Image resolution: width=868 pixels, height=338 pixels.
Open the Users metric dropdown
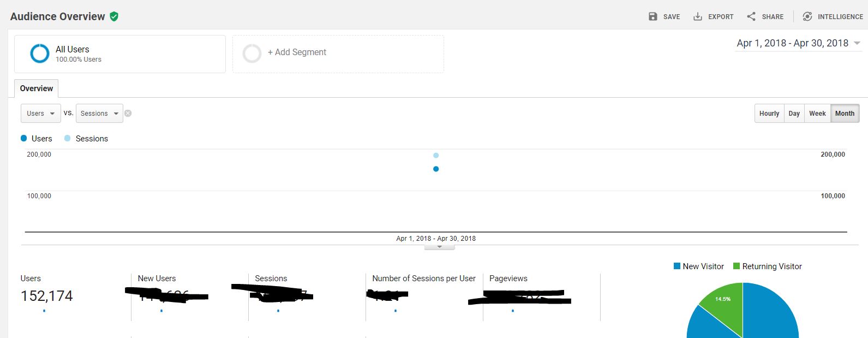pyautogui.click(x=41, y=113)
